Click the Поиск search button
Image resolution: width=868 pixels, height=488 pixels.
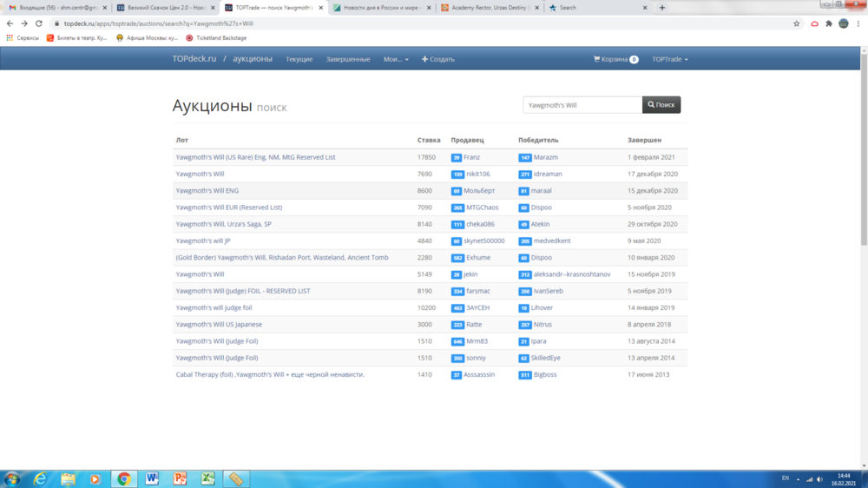pyautogui.click(x=661, y=105)
